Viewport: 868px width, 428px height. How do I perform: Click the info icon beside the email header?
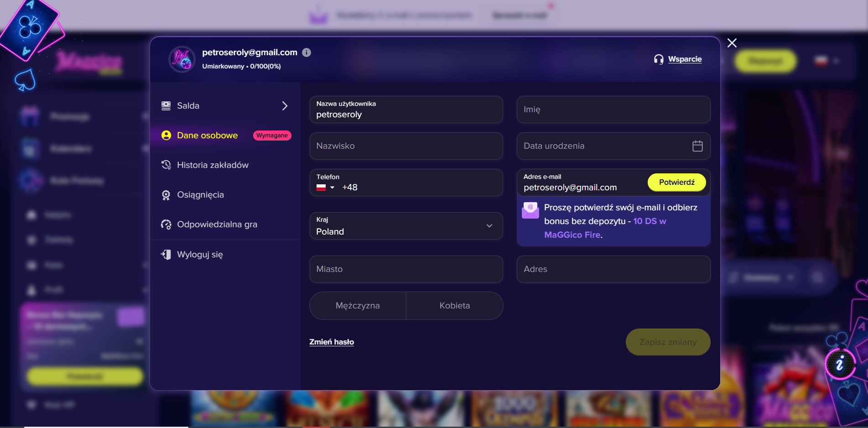point(307,52)
